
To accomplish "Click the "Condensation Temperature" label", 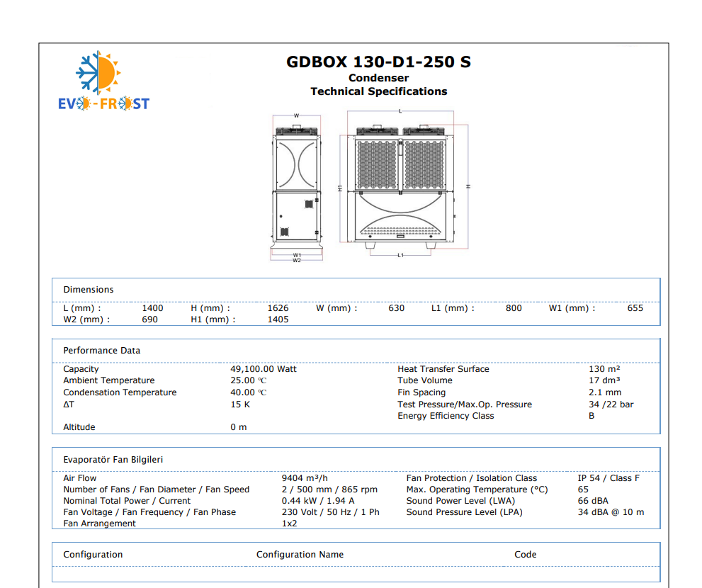I will coord(120,392).
